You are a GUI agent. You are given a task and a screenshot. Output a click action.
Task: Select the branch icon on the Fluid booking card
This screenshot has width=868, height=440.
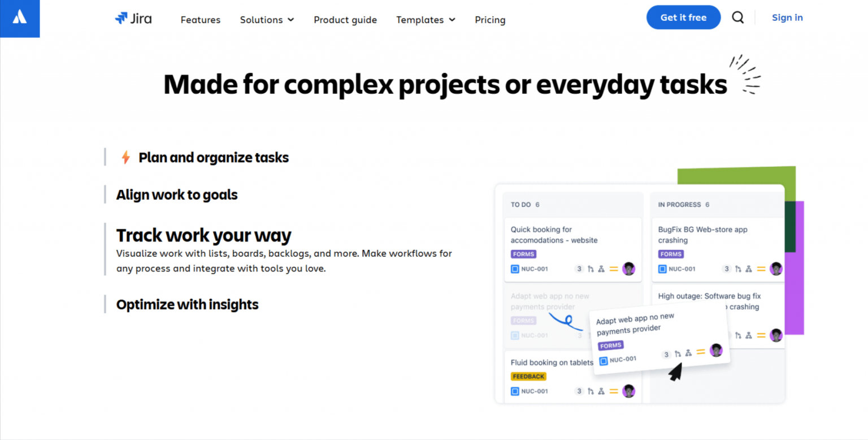[591, 391]
